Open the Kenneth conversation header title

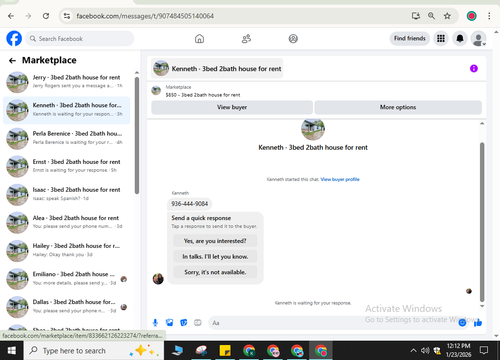[x=217, y=69]
